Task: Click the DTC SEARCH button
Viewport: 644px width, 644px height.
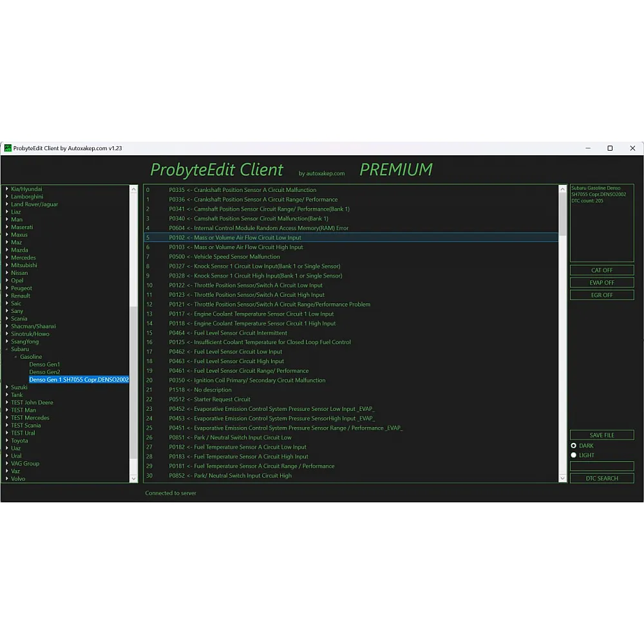Action: click(x=601, y=478)
